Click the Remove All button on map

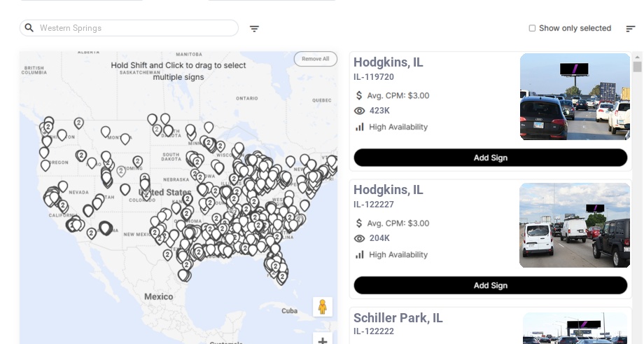(x=315, y=59)
